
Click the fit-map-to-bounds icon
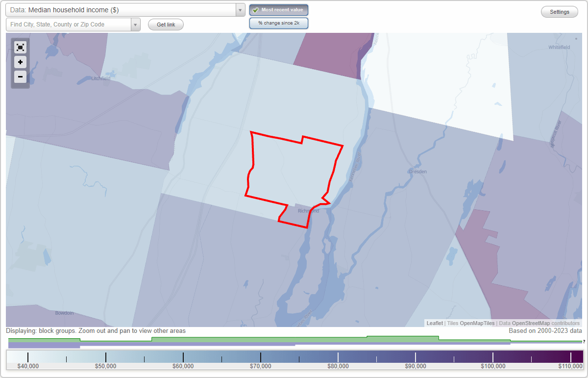(20, 47)
